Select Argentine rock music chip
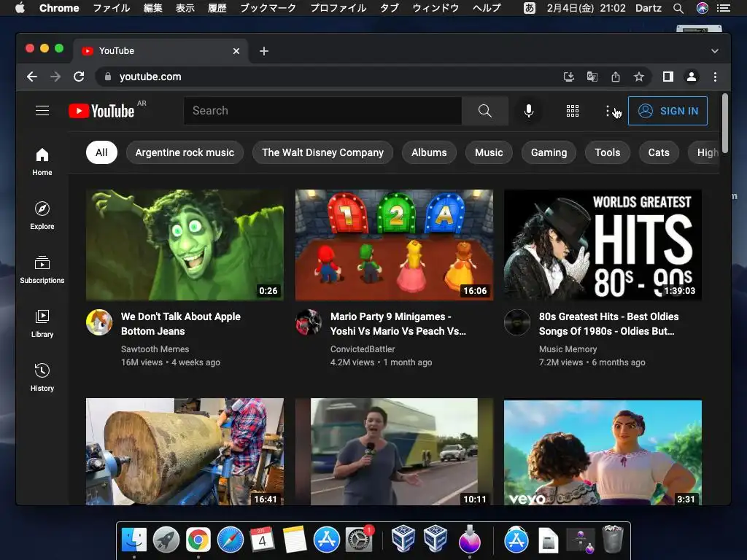This screenshot has width=747, height=560. [x=185, y=152]
